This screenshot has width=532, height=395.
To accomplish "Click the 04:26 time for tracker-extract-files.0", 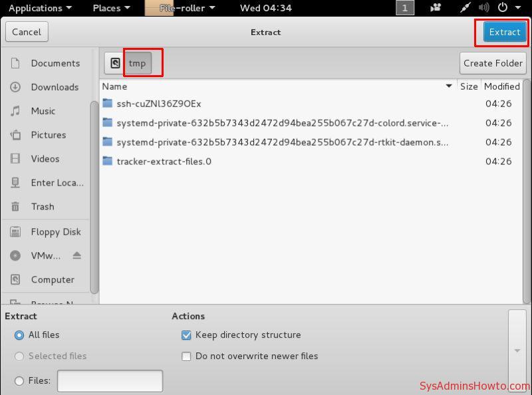I will click(x=498, y=162).
